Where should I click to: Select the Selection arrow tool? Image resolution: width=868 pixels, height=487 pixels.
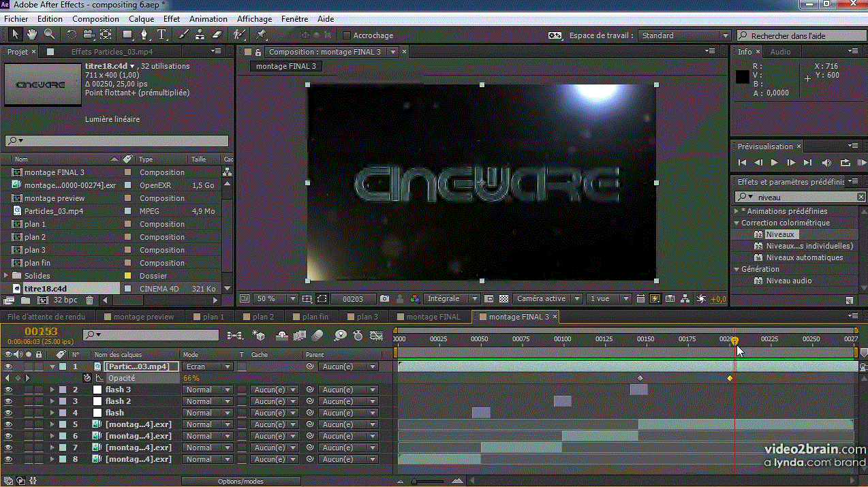coord(15,34)
